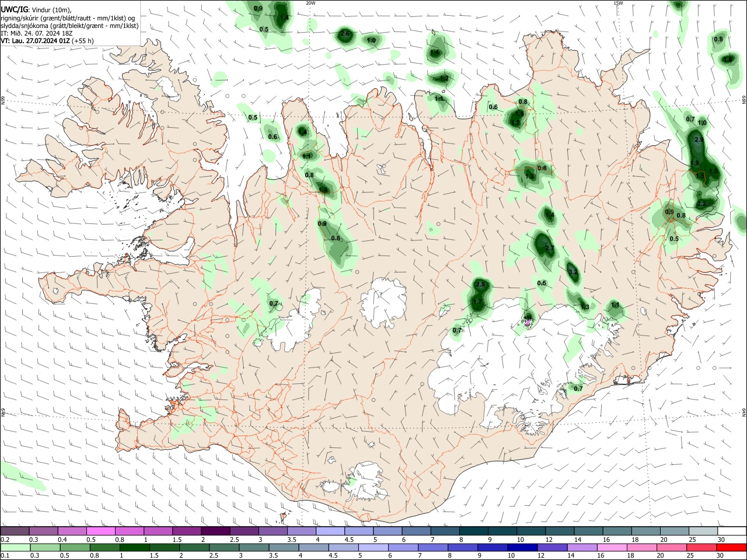Click the 3.2 precipitation value
The width and height of the screenshot is (747, 560).
click(x=573, y=272)
